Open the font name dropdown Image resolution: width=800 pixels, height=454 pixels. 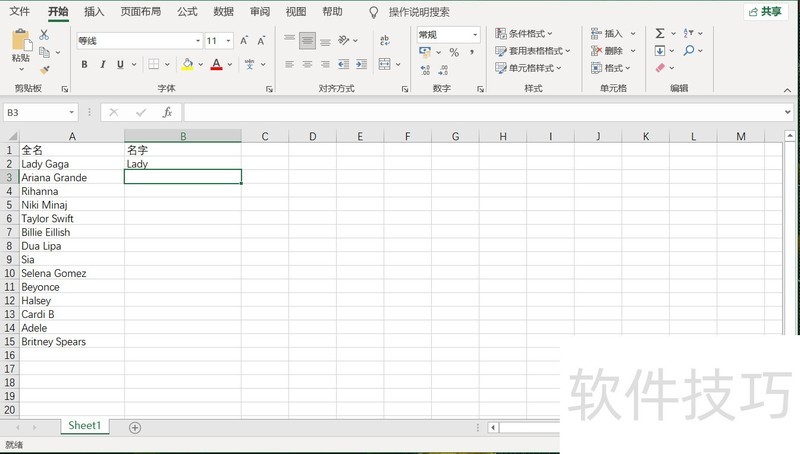click(x=198, y=41)
